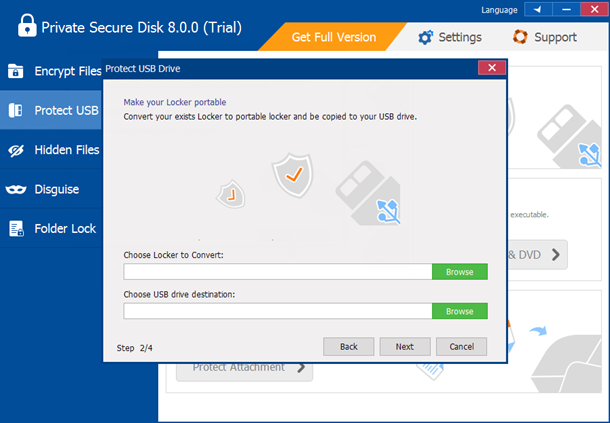
Task: Browse for the Locker to convert
Action: tap(459, 271)
